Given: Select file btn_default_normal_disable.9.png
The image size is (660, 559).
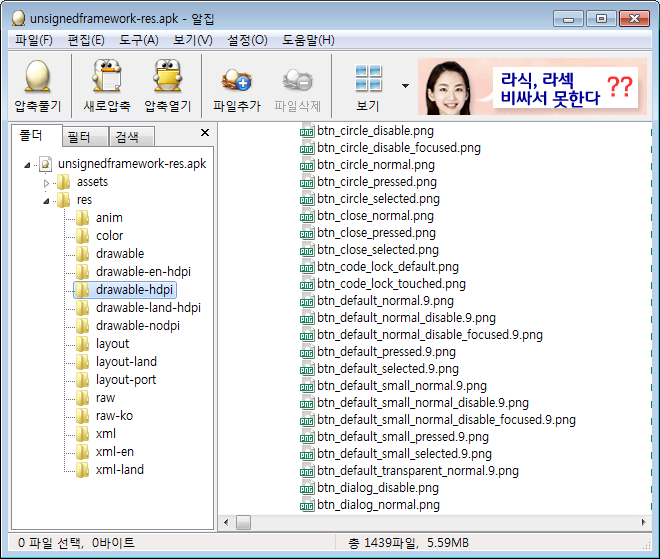Looking at the screenshot, I should pyautogui.click(x=406, y=318).
